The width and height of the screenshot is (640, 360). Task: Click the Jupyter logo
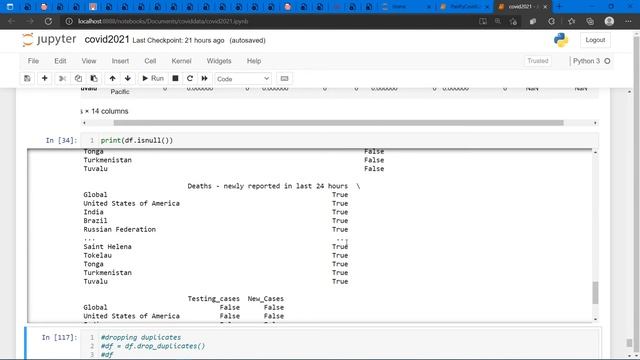pos(49,40)
